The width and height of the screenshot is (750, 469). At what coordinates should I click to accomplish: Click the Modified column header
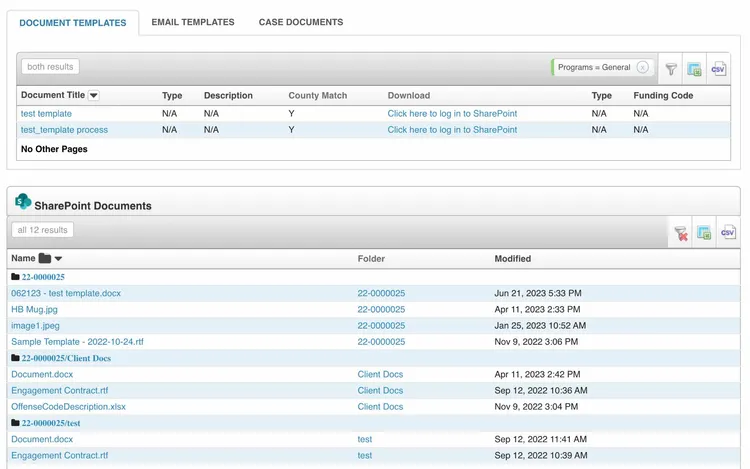pyautogui.click(x=513, y=259)
